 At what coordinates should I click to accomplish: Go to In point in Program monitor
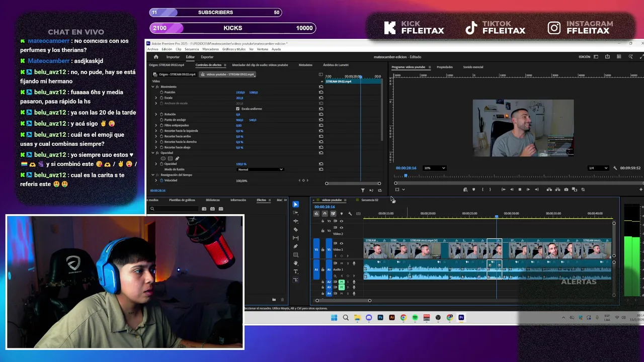point(503,190)
